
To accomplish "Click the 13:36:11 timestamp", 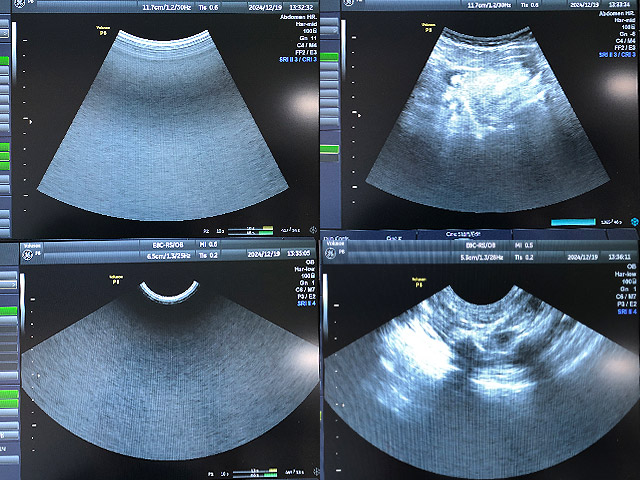I will (619, 257).
